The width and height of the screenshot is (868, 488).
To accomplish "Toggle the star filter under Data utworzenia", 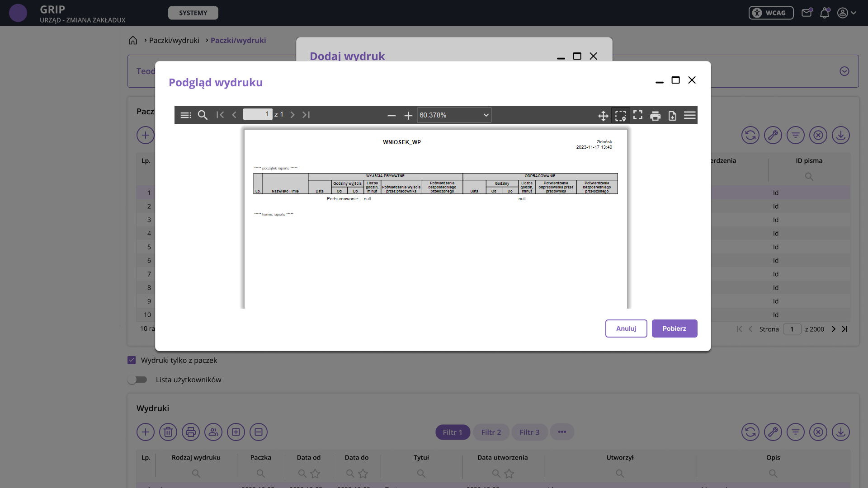I will (x=509, y=474).
